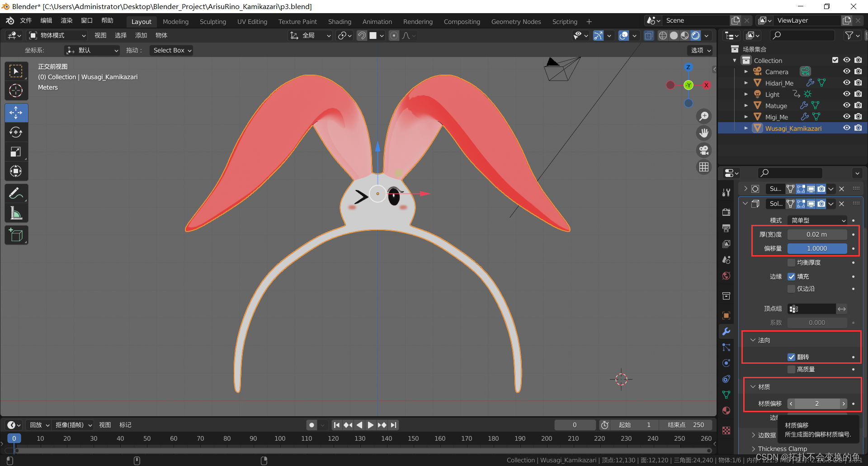Uncheck the 翻转 flip normals checkbox
The height and width of the screenshot is (466, 868).
coord(792,357)
